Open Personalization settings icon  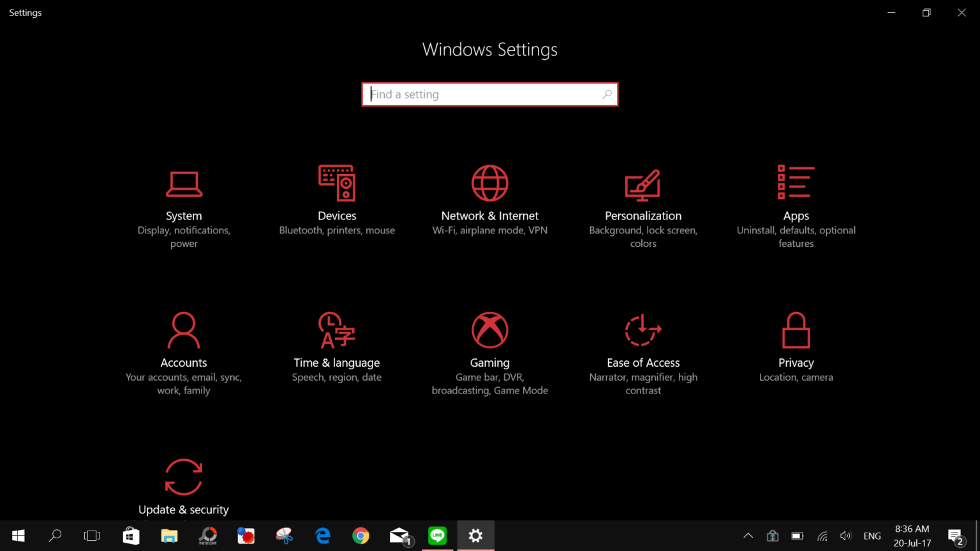click(642, 184)
